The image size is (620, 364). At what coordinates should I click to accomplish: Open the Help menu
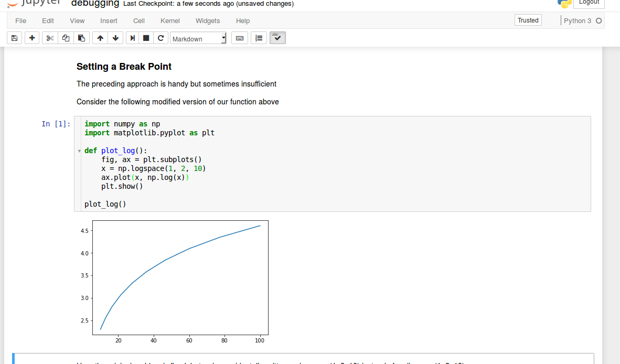coord(243,21)
